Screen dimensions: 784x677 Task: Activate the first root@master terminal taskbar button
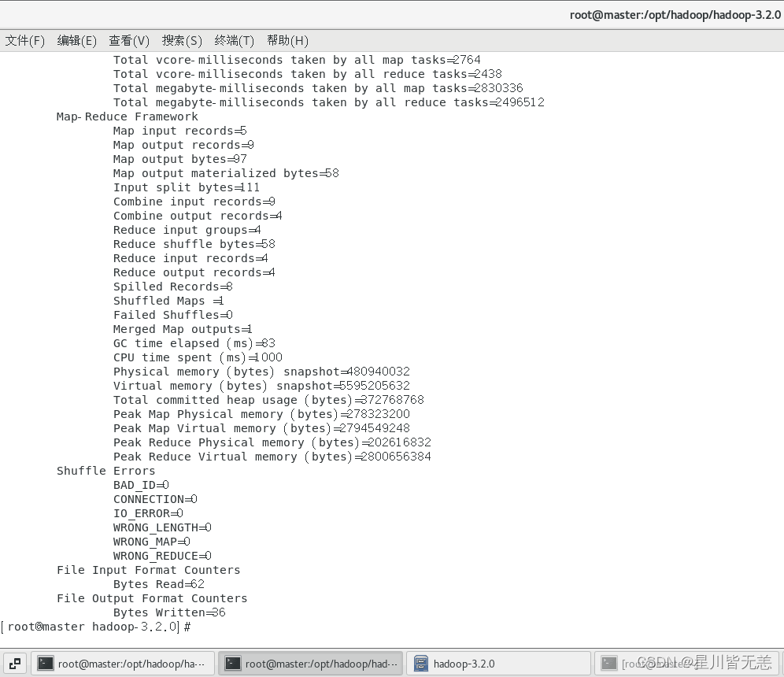coord(122,663)
